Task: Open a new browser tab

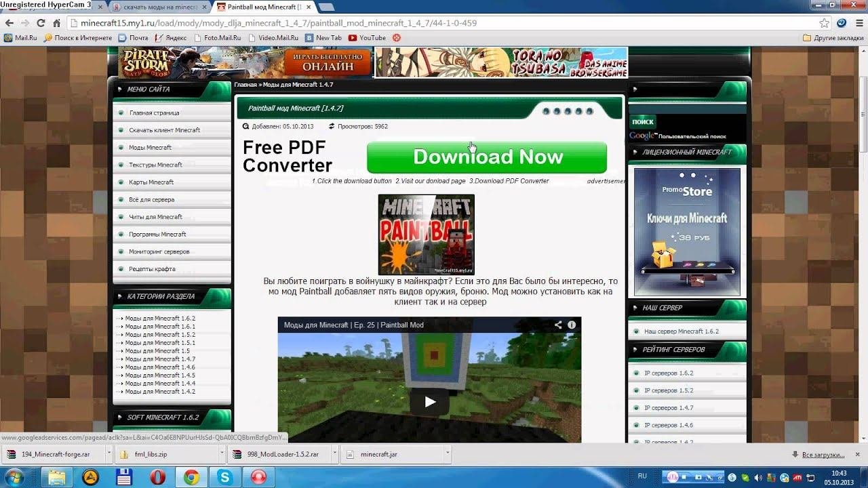Action: pos(325,7)
